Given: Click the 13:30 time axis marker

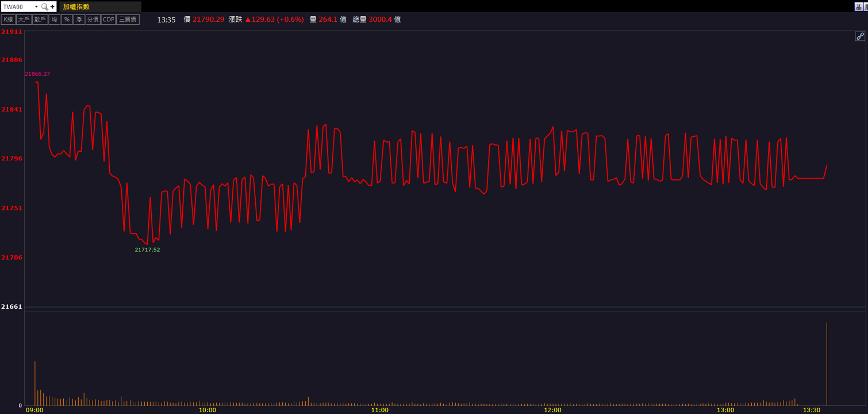Looking at the screenshot, I should [812, 410].
